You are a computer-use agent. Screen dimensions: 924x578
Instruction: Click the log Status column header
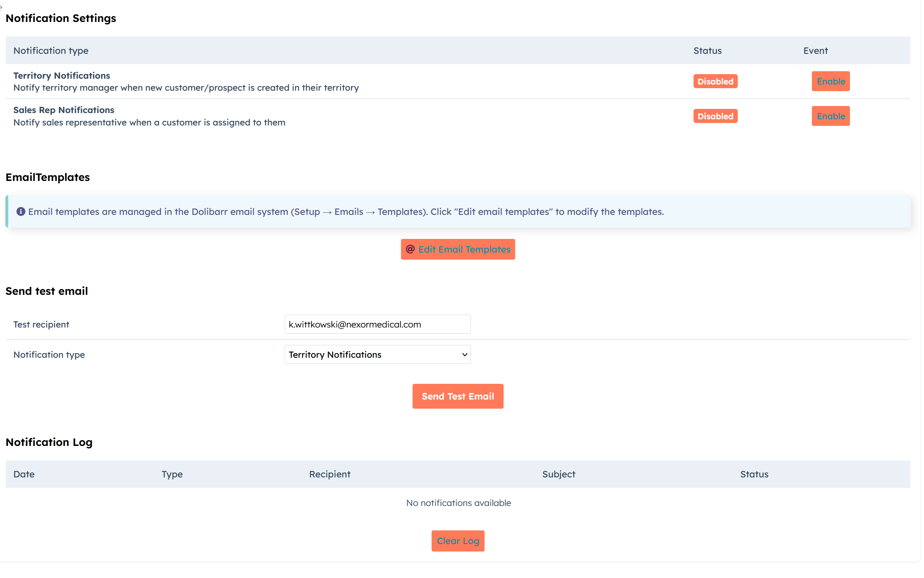[754, 474]
